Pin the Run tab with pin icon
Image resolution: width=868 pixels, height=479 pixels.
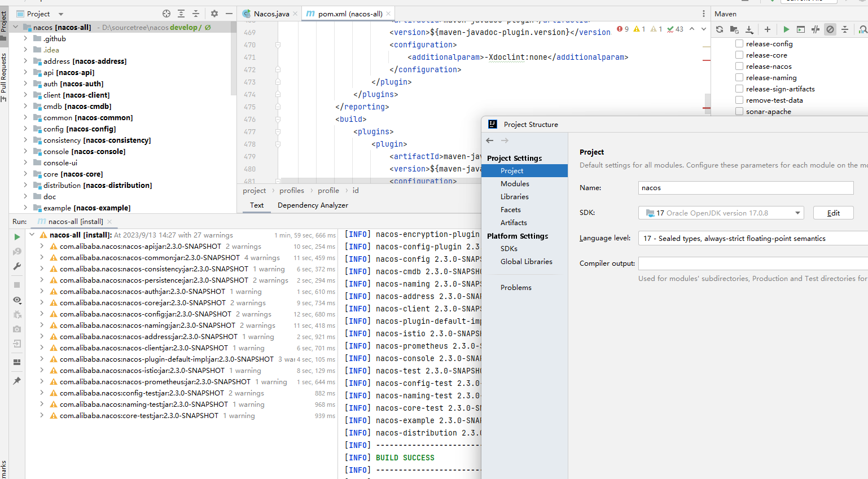coord(17,381)
